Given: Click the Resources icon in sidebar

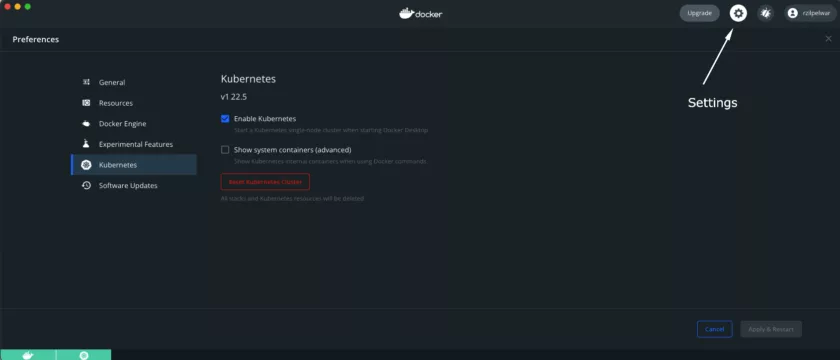Looking at the screenshot, I should [86, 103].
